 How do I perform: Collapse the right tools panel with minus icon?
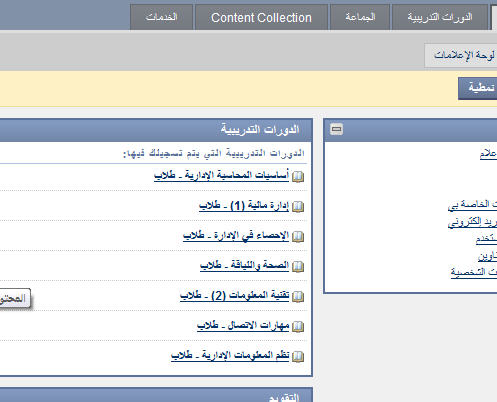click(336, 129)
